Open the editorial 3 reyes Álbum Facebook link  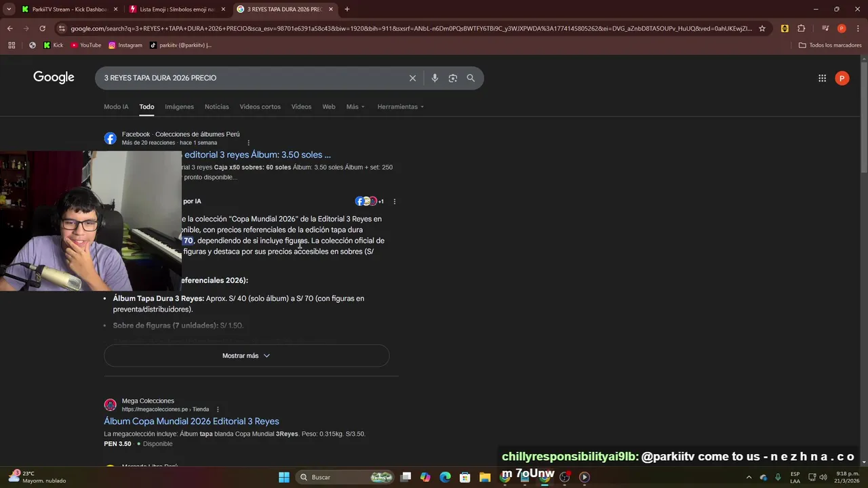[x=258, y=155]
